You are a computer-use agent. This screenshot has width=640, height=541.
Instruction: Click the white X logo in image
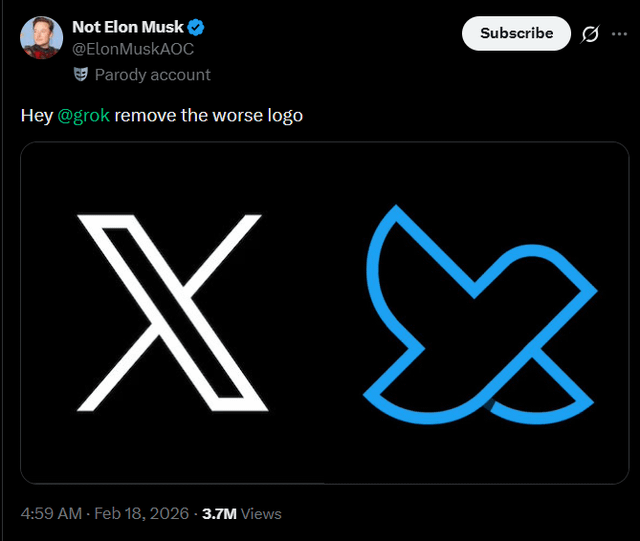(170, 313)
